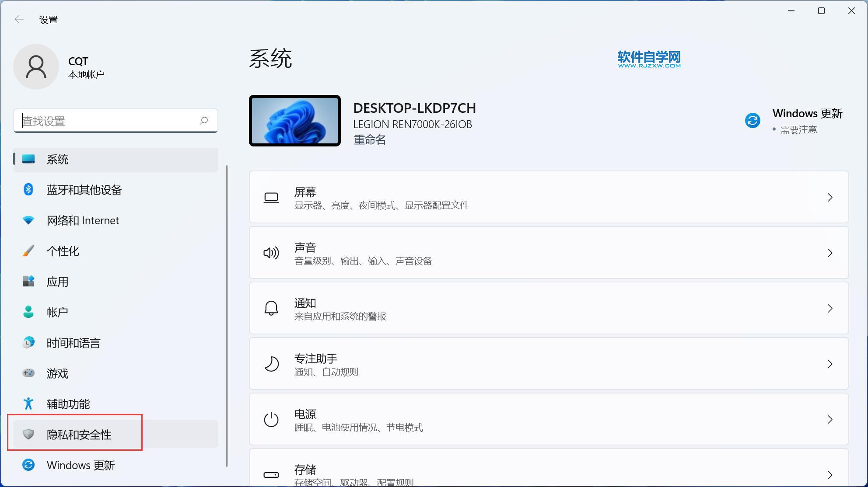Click the privacy shield icon
868x487 pixels.
pos(28,434)
